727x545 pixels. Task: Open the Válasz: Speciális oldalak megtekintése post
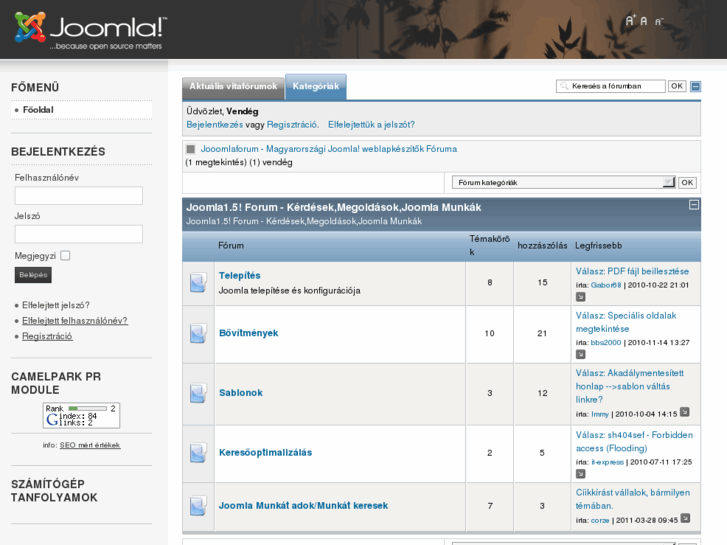click(x=626, y=322)
